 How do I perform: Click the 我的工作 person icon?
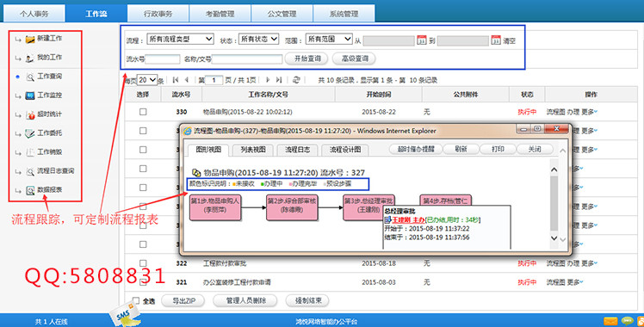pos(29,59)
